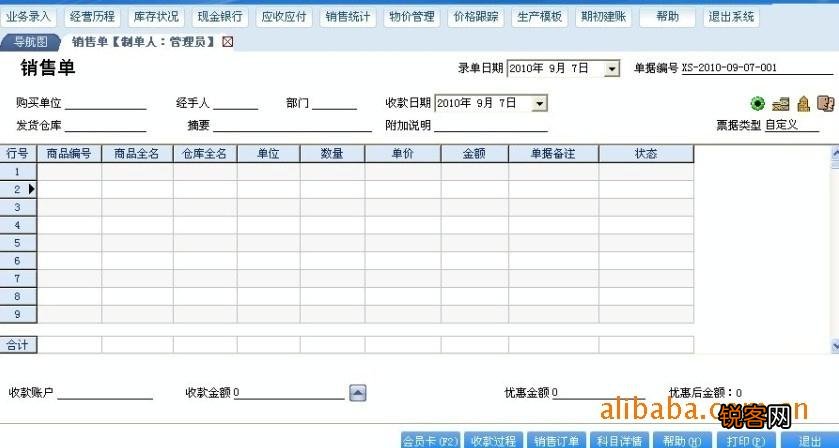Click the 销售订单 button

556,441
